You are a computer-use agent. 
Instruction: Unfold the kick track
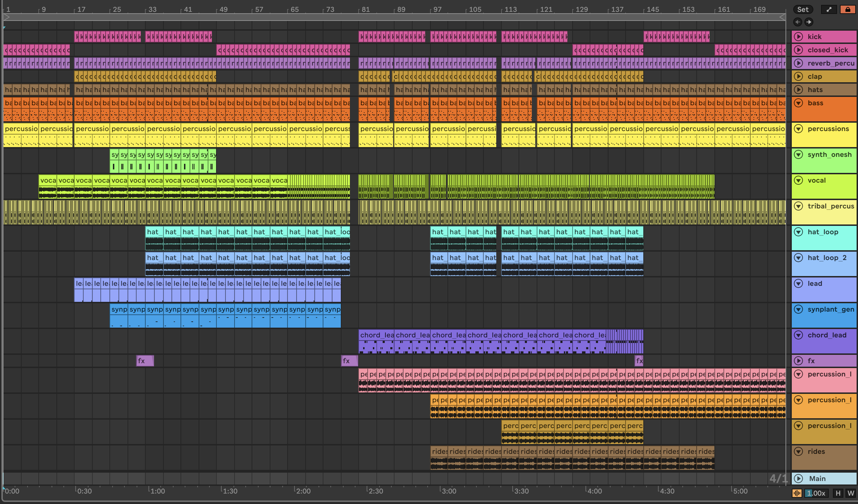click(x=798, y=37)
